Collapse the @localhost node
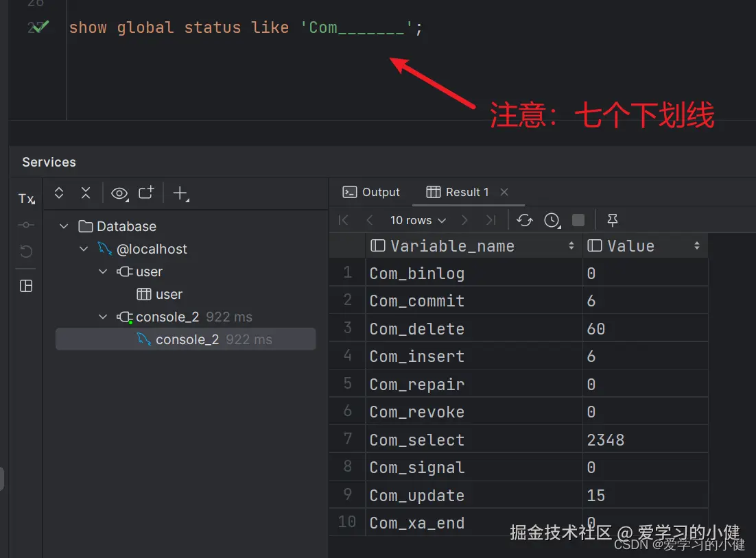Image resolution: width=756 pixels, height=558 pixels. point(84,249)
